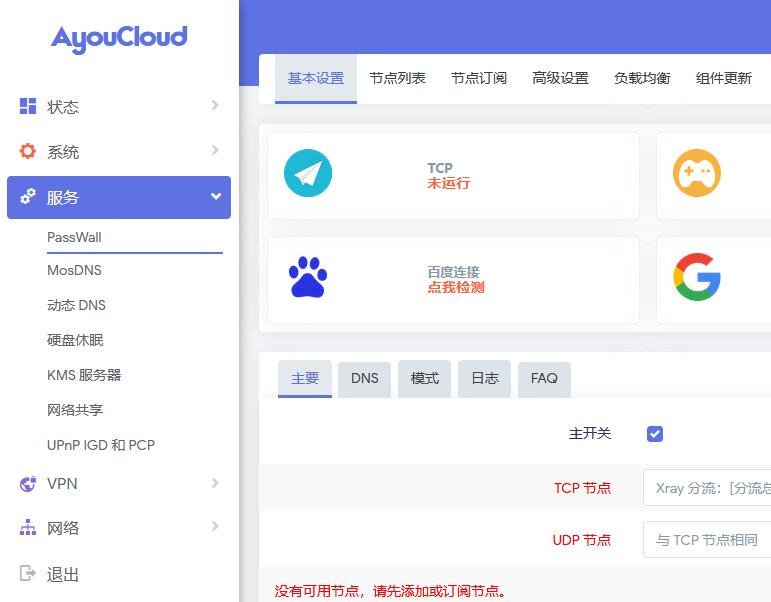This screenshot has height=602, width=771.
Task: Click the 网络 icon in sidebar
Action: click(28, 528)
